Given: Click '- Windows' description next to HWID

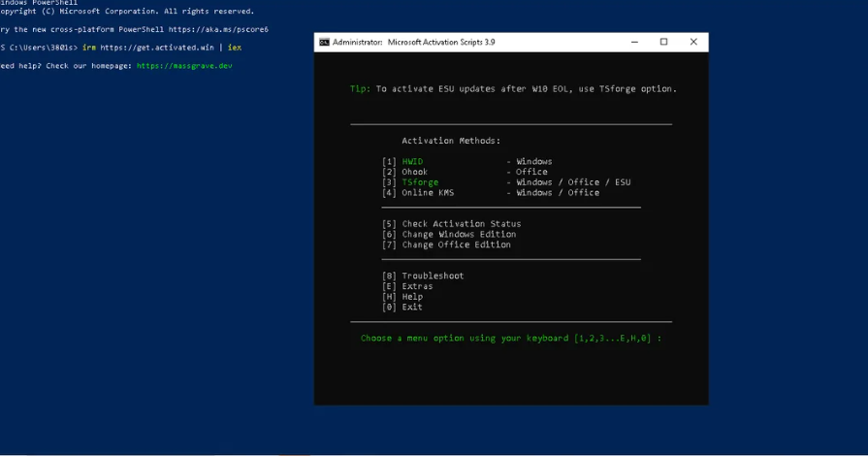Looking at the screenshot, I should pos(530,161).
